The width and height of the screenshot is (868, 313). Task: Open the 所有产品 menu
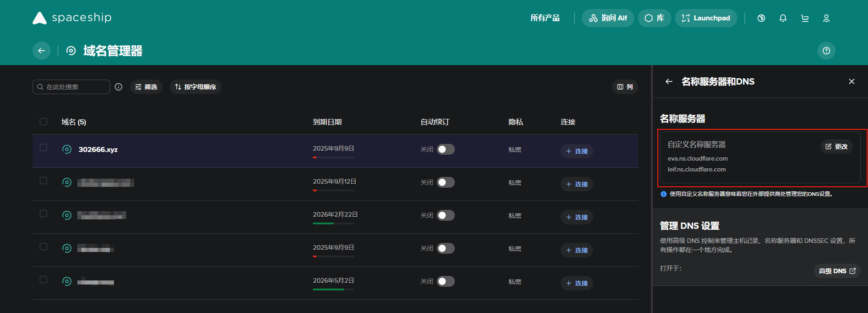pyautogui.click(x=545, y=18)
